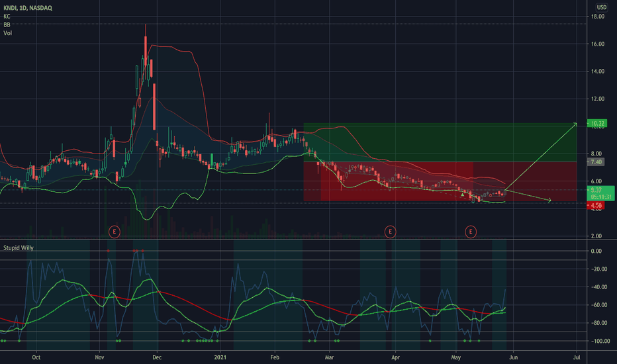Select the 7.40 entry price label
617x364 pixels.
[x=596, y=162]
